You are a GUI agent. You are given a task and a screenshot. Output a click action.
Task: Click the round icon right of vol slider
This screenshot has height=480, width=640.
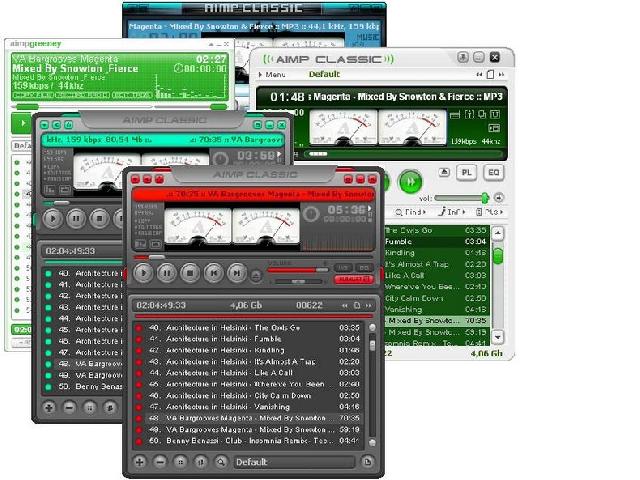pos(498,198)
